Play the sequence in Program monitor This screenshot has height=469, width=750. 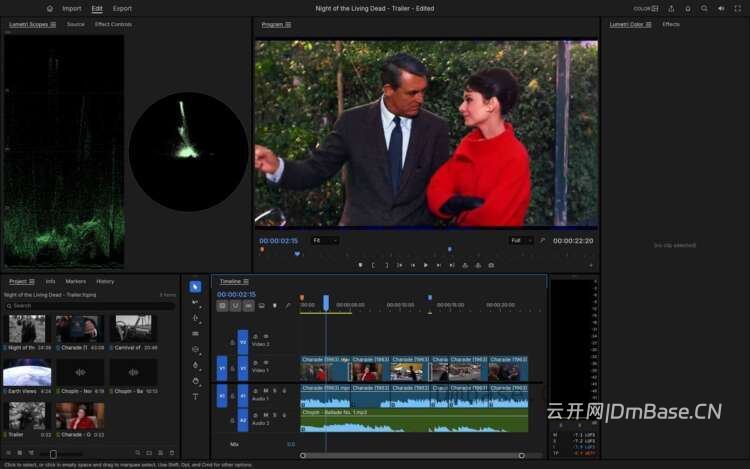[x=426, y=265]
